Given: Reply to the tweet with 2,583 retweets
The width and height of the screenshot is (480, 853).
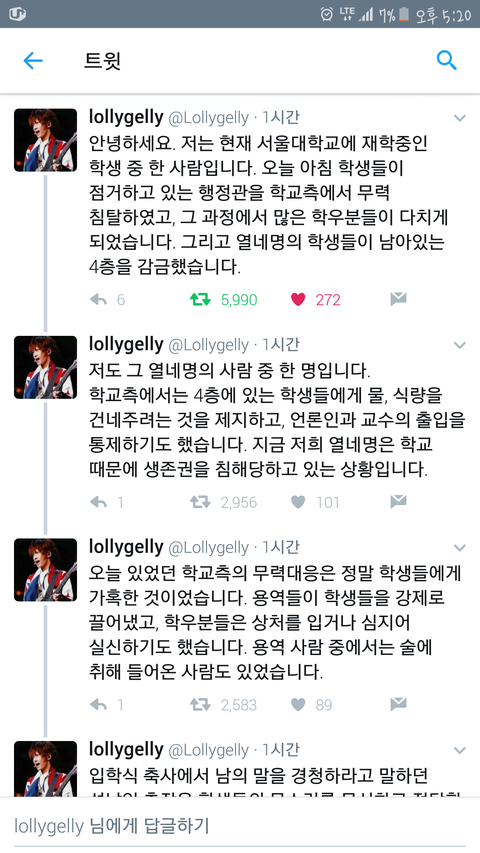Looking at the screenshot, I should [x=98, y=705].
